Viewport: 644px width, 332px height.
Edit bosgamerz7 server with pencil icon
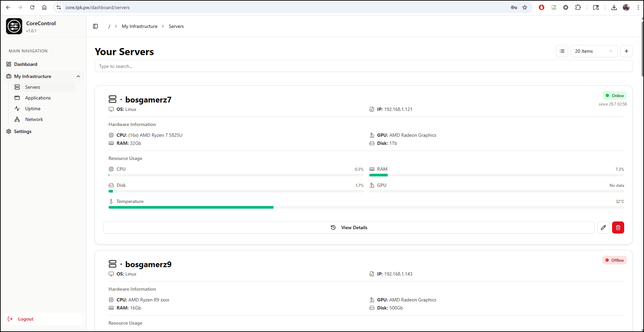pyautogui.click(x=603, y=227)
